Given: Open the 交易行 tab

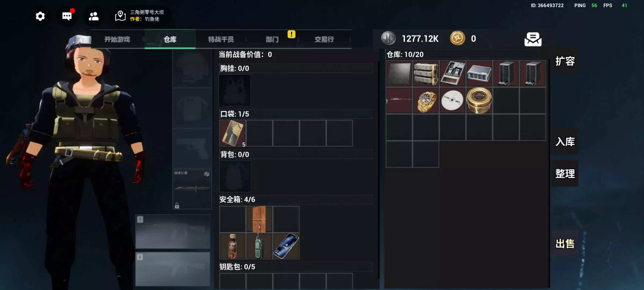Looking at the screenshot, I should 324,39.
